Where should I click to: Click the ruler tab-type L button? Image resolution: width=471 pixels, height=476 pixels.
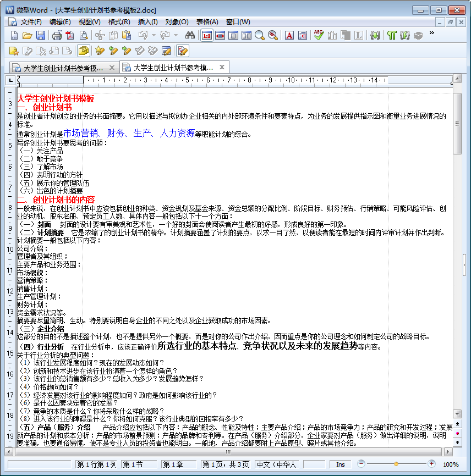coord(10,80)
